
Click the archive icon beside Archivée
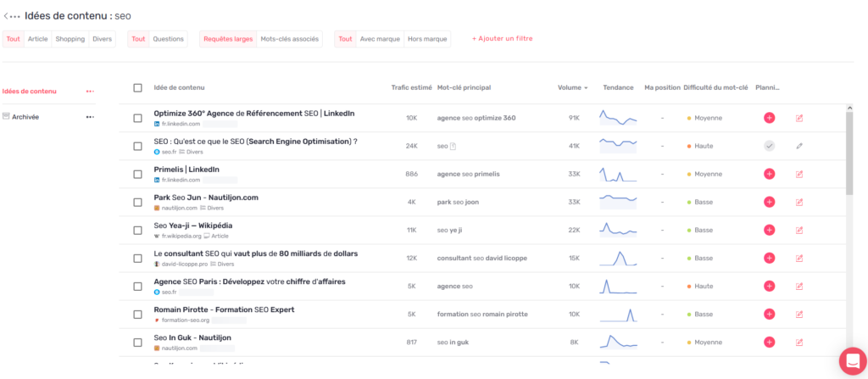coord(6,116)
